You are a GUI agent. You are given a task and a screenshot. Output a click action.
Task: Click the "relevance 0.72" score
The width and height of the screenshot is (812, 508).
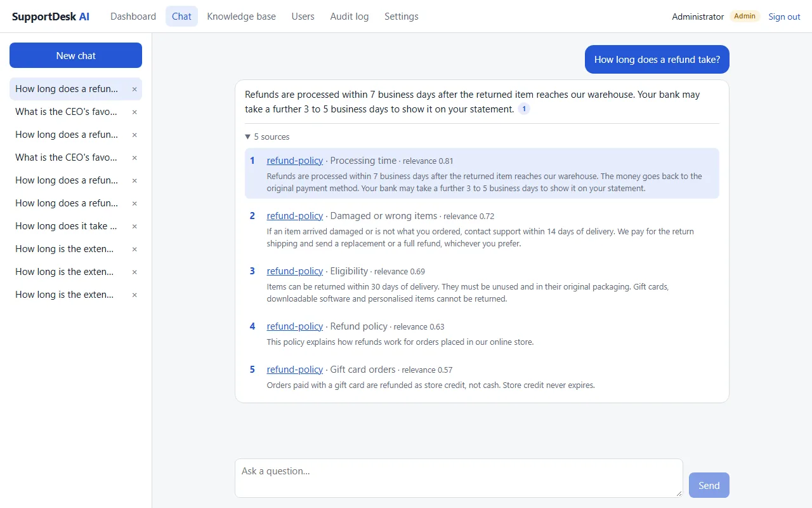click(x=469, y=217)
